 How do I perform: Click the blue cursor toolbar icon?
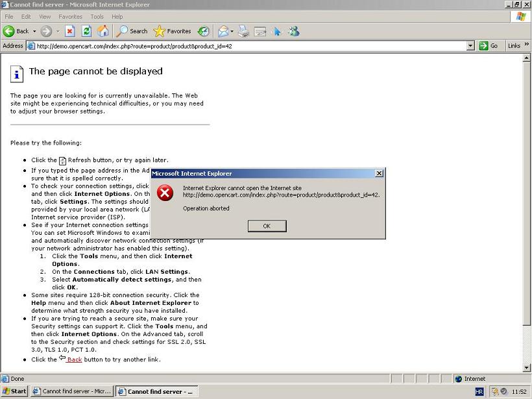pos(277,31)
